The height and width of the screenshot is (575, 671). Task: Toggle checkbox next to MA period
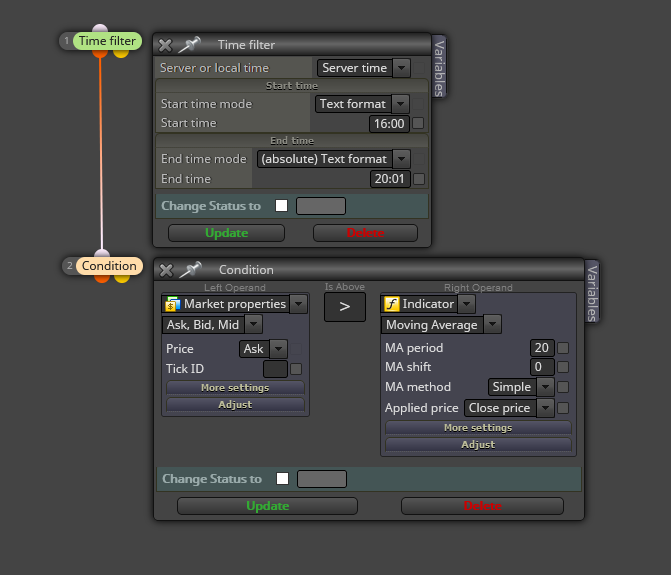[563, 348]
